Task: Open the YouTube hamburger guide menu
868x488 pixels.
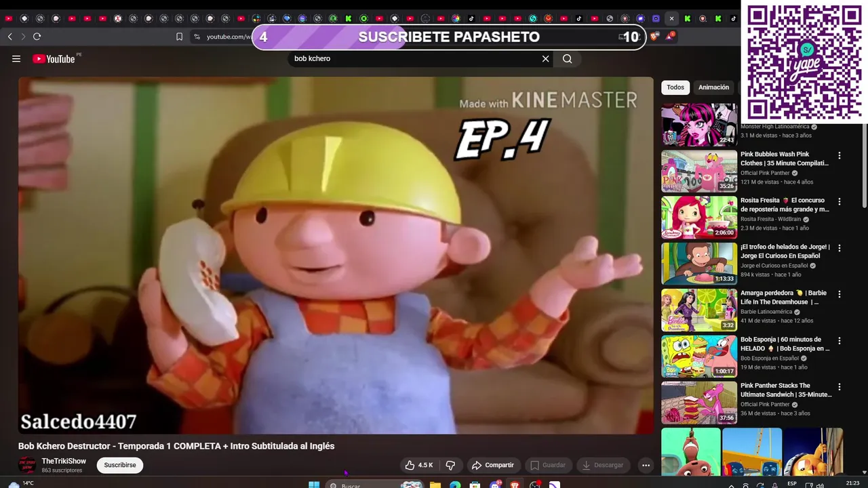Action: (16, 59)
